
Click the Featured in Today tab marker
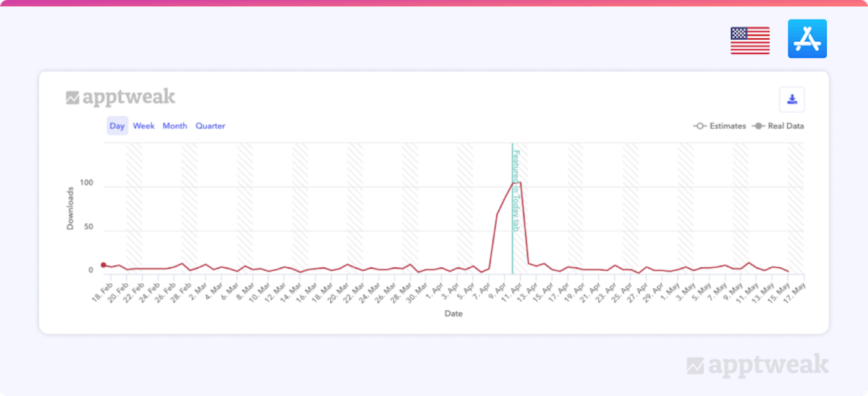516,190
